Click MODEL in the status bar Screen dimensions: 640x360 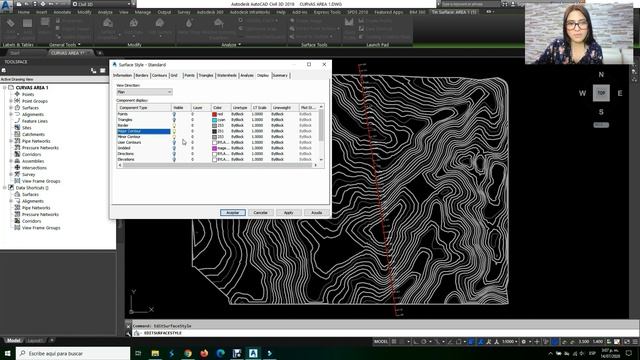tap(381, 342)
